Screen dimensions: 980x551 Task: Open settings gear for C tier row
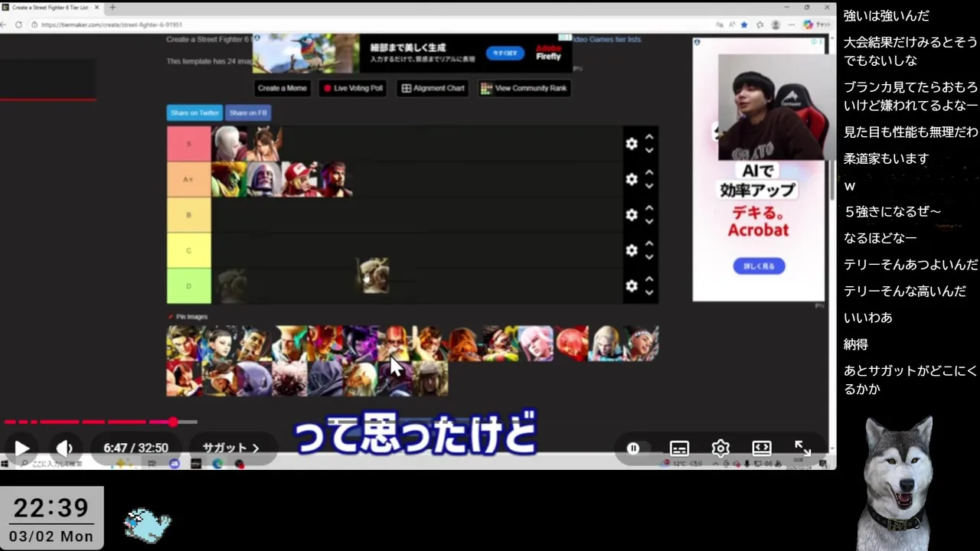pos(632,250)
